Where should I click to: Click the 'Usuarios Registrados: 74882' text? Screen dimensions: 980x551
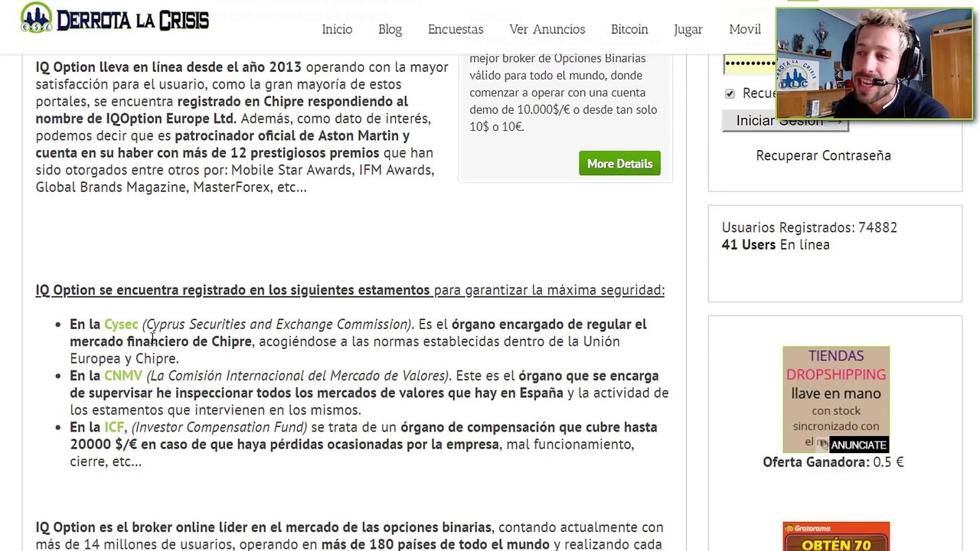click(809, 227)
